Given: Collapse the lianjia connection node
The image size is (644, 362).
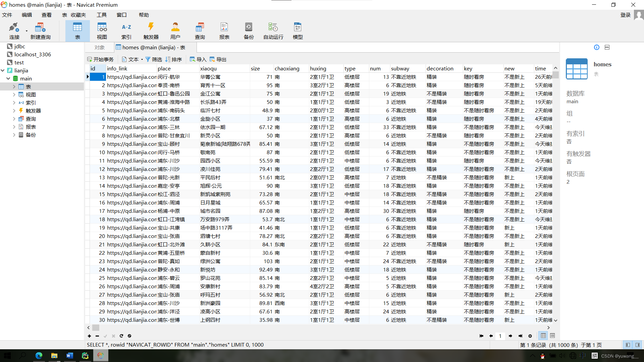Looking at the screenshot, I should click(3, 70).
